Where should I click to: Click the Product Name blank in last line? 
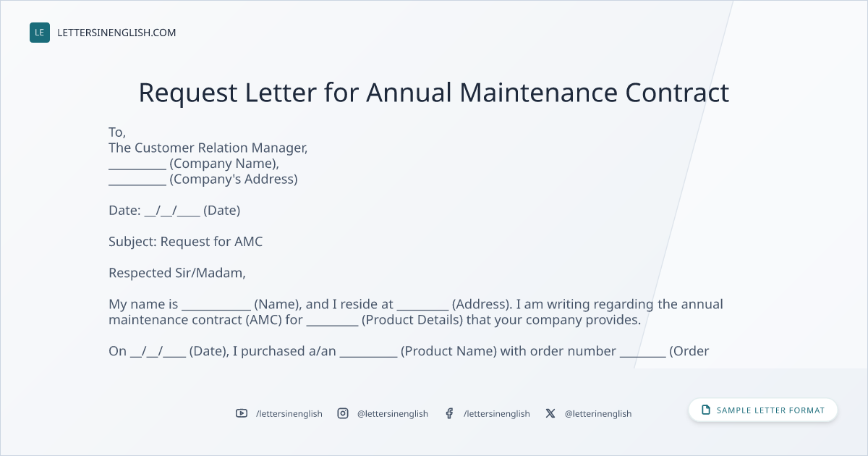point(368,351)
